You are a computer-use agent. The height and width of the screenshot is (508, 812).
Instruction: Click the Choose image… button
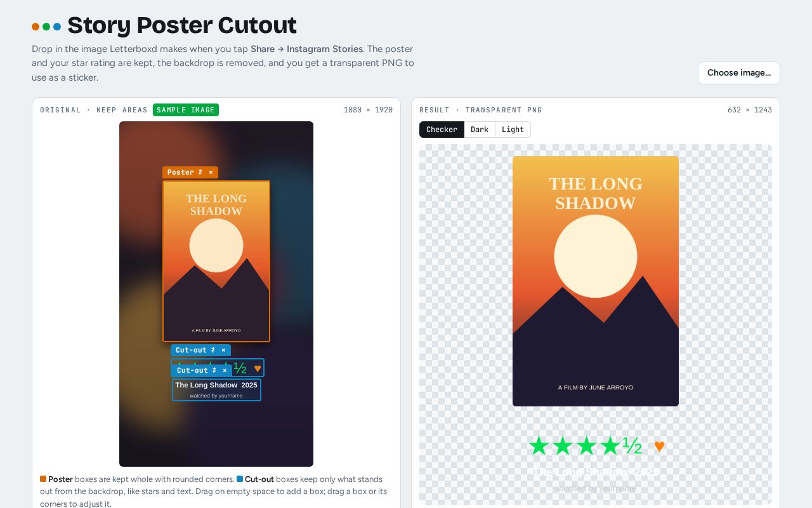coord(739,72)
